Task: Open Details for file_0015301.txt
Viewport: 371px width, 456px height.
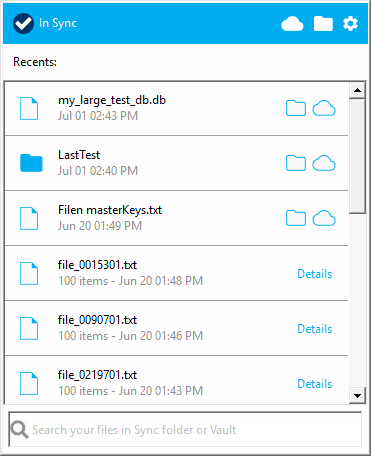Action: [x=315, y=274]
